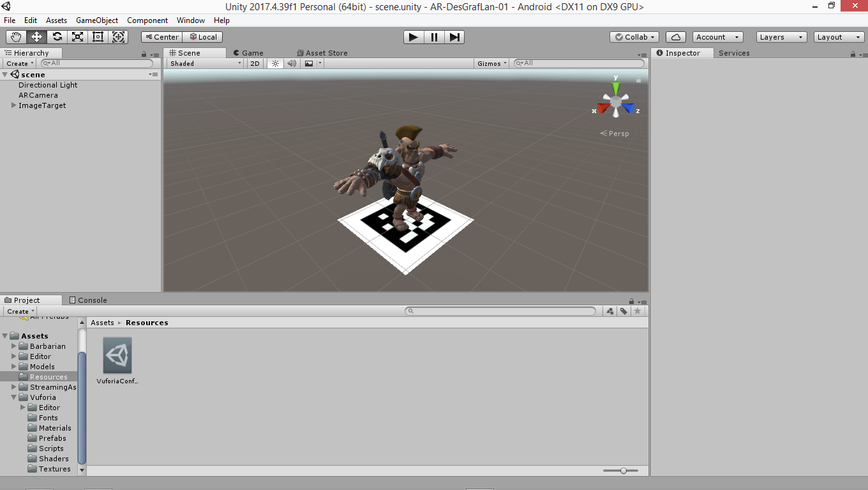Open the Account dropdown
868x490 pixels.
[x=718, y=37]
